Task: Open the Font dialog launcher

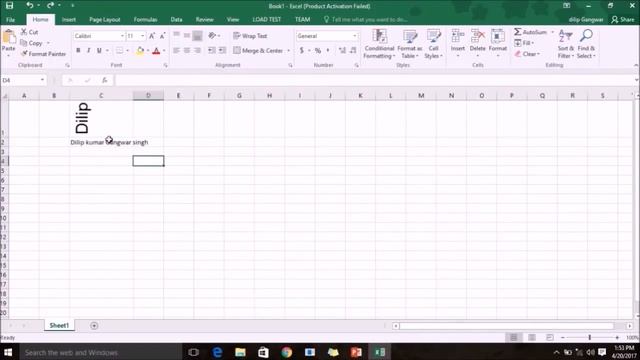Action: 165,65
